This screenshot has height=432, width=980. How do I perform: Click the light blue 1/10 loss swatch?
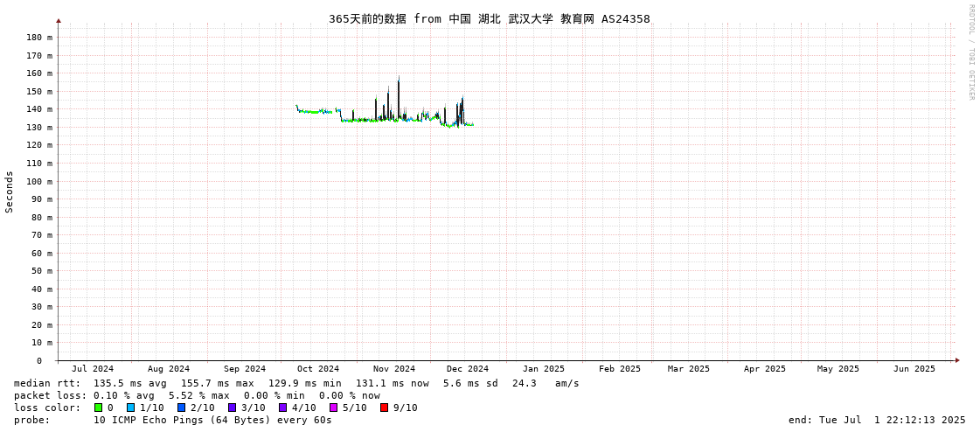(130, 408)
